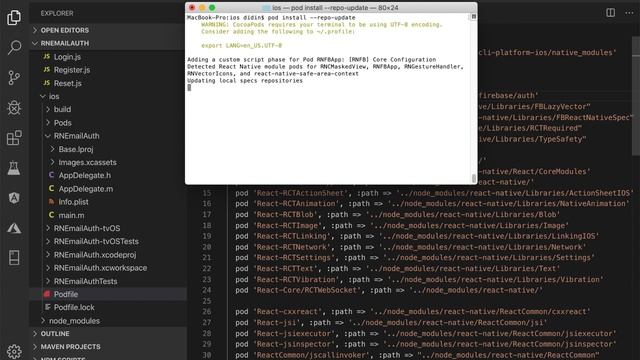The width and height of the screenshot is (640, 360).
Task: Open the Search view in activity bar
Action: [x=14, y=47]
